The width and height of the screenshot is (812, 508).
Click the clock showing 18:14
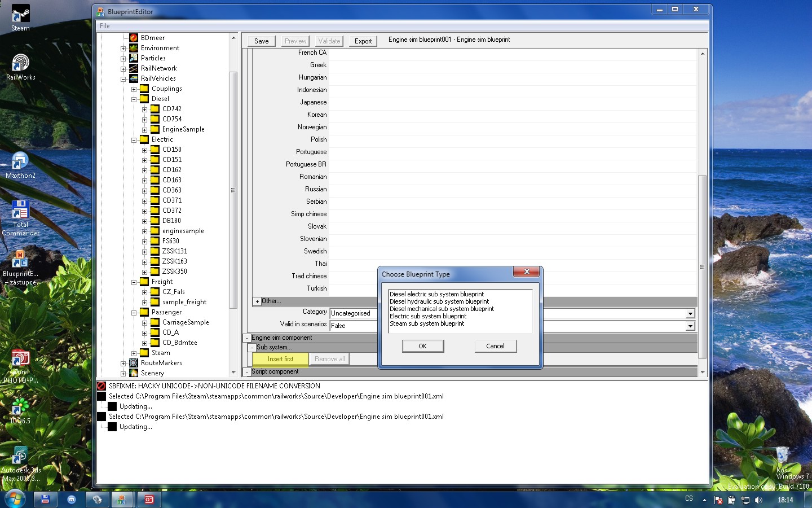point(785,500)
